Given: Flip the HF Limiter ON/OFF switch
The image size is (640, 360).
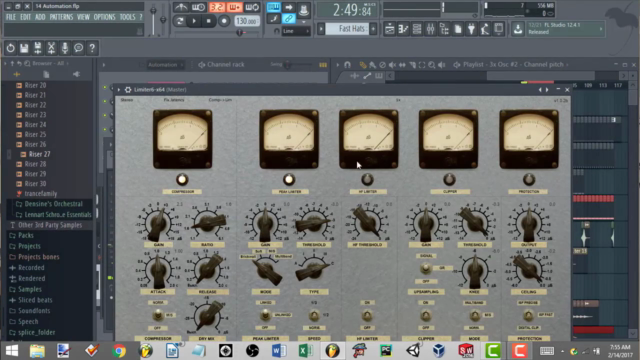Looking at the screenshot, I should click(x=367, y=315).
